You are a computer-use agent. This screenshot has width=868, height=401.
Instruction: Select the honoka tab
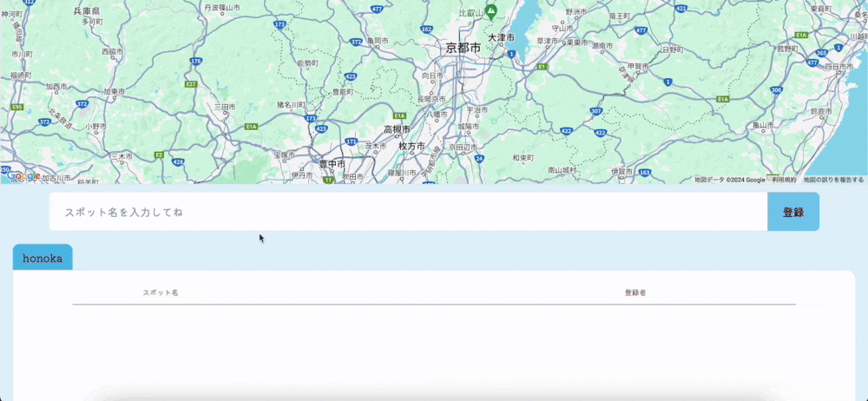pyautogui.click(x=43, y=258)
